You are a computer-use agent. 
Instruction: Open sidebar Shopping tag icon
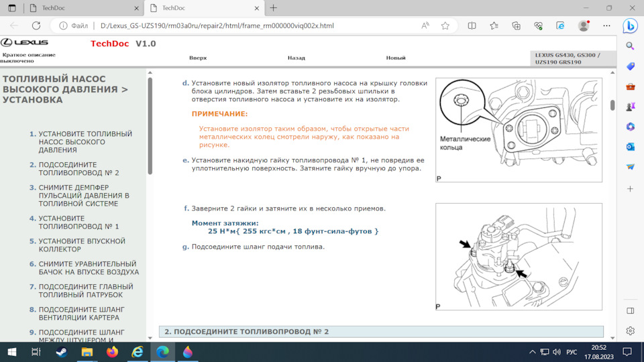coord(631,66)
